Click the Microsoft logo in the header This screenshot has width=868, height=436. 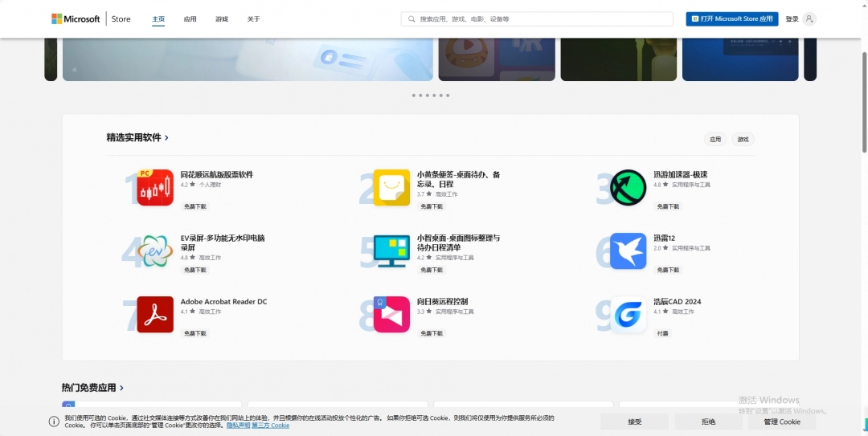click(x=76, y=18)
